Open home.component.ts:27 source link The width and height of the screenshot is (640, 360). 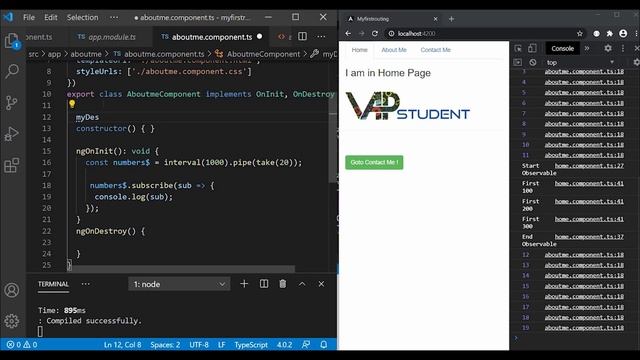(x=589, y=165)
